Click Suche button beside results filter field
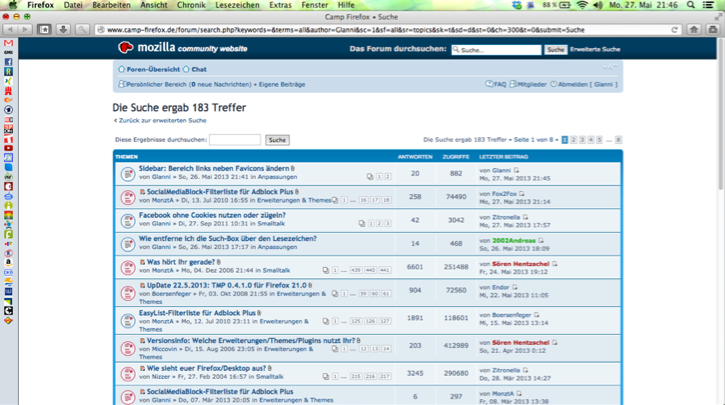The height and width of the screenshot is (405, 725). click(277, 140)
